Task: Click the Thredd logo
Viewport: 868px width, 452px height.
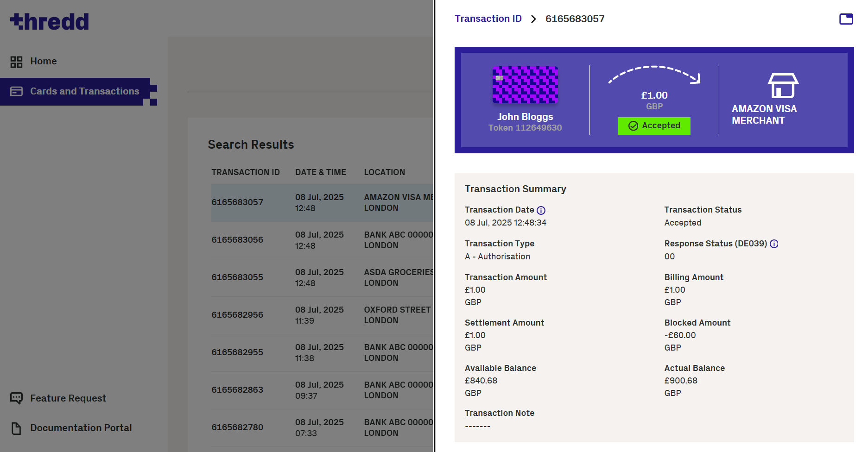Action: click(50, 22)
